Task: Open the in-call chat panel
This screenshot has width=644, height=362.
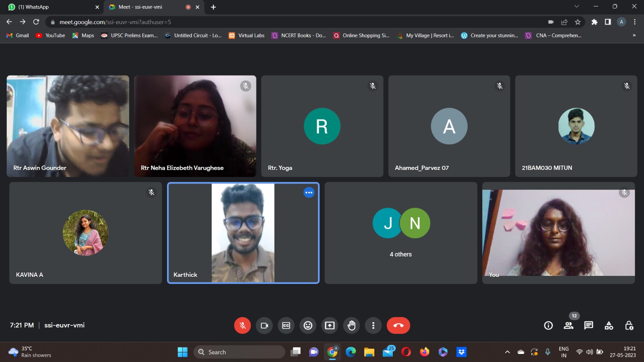Action: tap(588, 325)
